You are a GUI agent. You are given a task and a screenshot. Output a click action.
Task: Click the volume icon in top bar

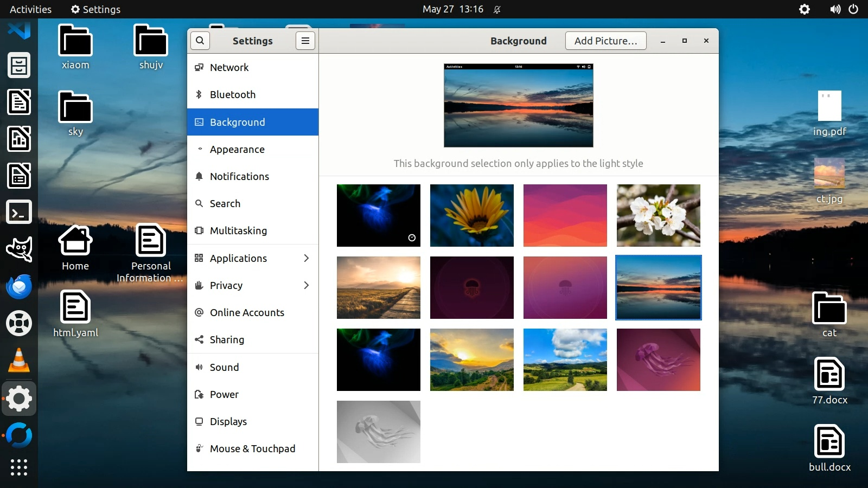[835, 9]
